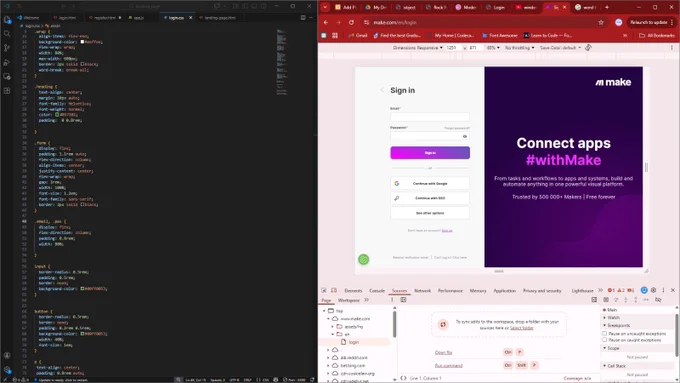Collapse Breakpoints section in debugger sidebar

[605, 325]
